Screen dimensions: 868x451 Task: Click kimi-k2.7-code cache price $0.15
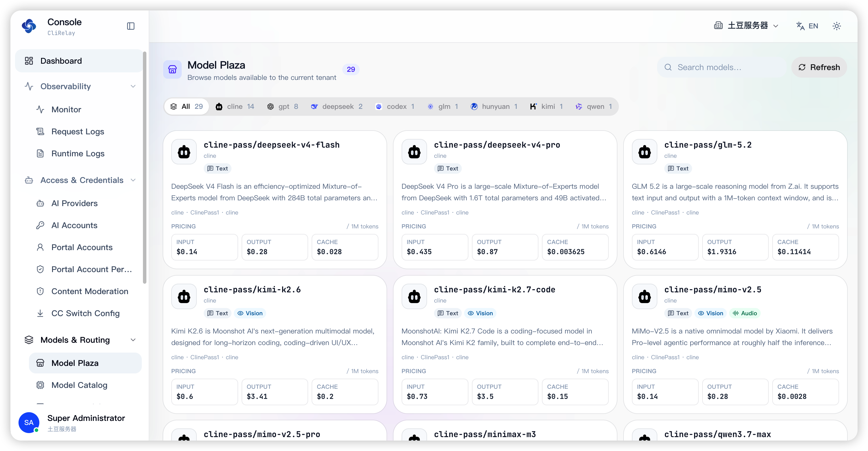[557, 396]
